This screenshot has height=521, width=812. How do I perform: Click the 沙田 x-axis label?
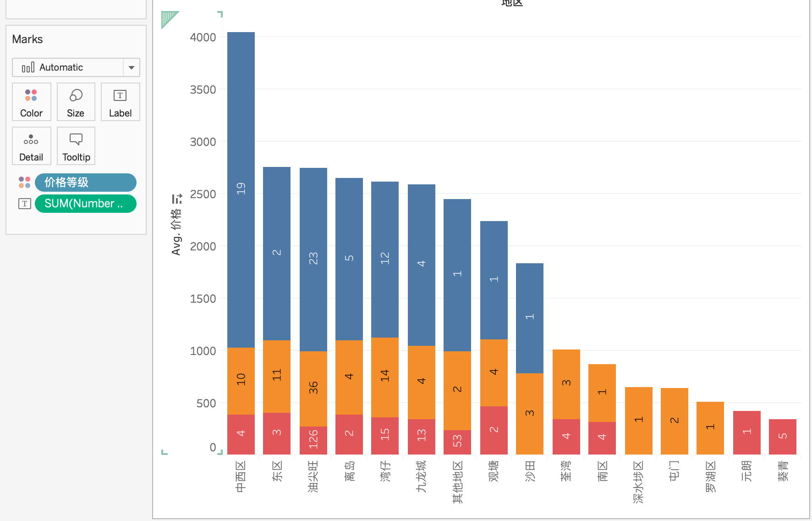(x=530, y=471)
